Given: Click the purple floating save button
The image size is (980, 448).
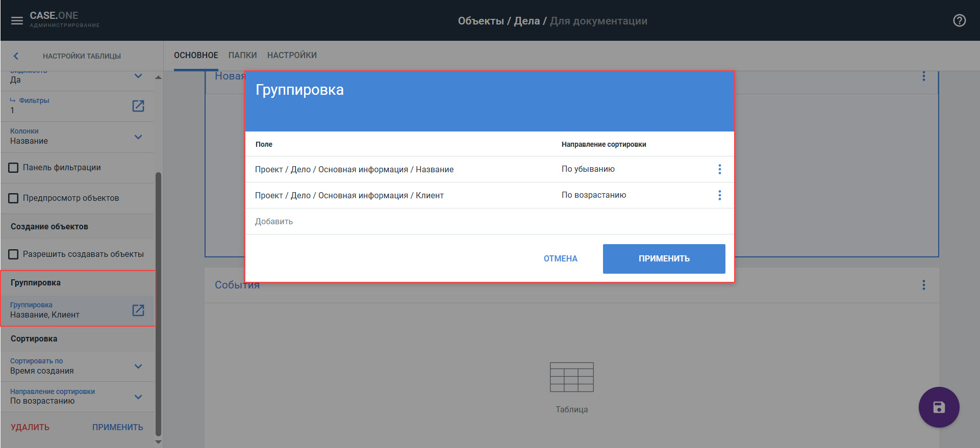Looking at the screenshot, I should [x=939, y=407].
